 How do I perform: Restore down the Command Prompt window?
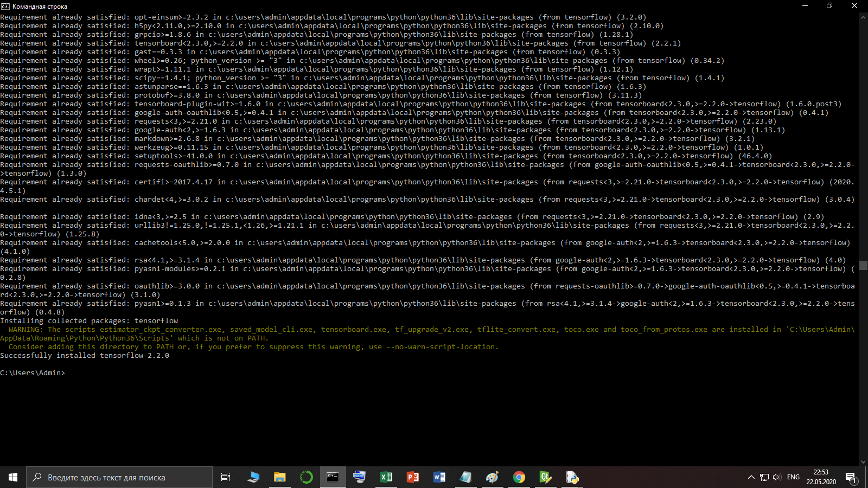coord(829,6)
